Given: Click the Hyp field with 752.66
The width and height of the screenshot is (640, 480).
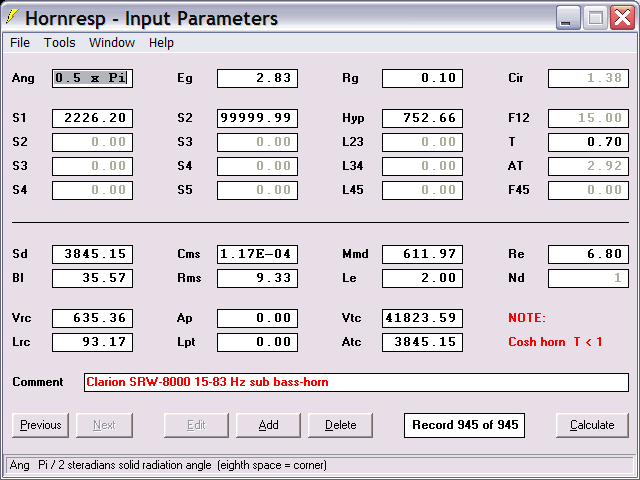Looking at the screenshot, I should 422,118.
